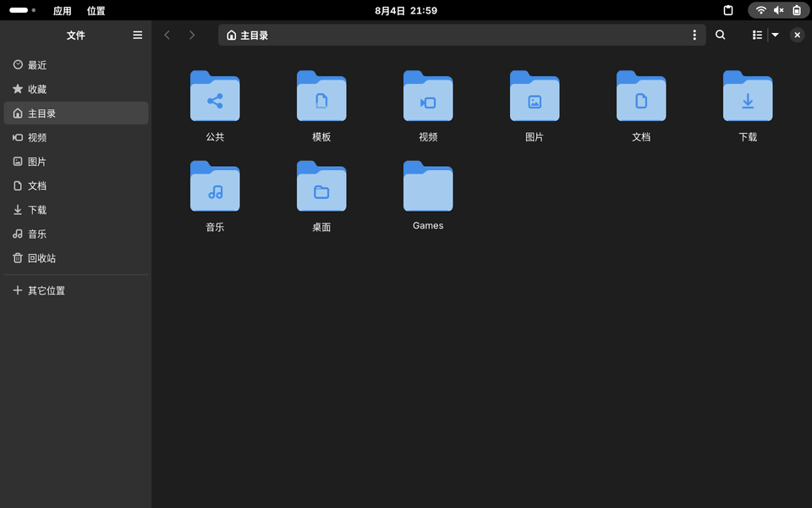812x508 pixels.
Task: Expand the view options dropdown arrow
Action: pyautogui.click(x=775, y=35)
